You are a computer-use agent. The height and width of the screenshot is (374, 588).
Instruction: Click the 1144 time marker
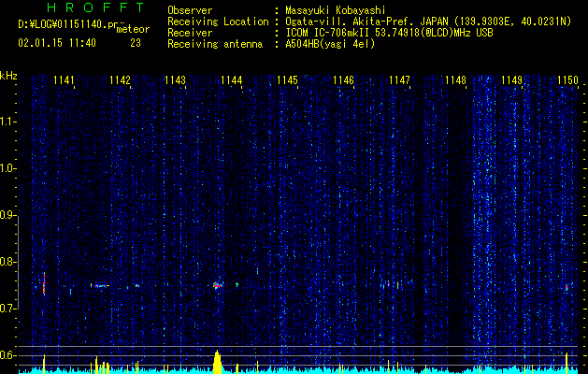click(x=232, y=80)
